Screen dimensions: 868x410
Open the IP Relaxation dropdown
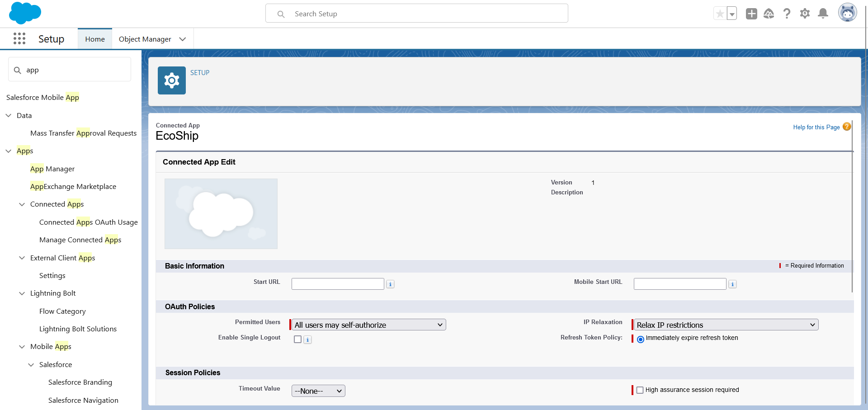(725, 325)
